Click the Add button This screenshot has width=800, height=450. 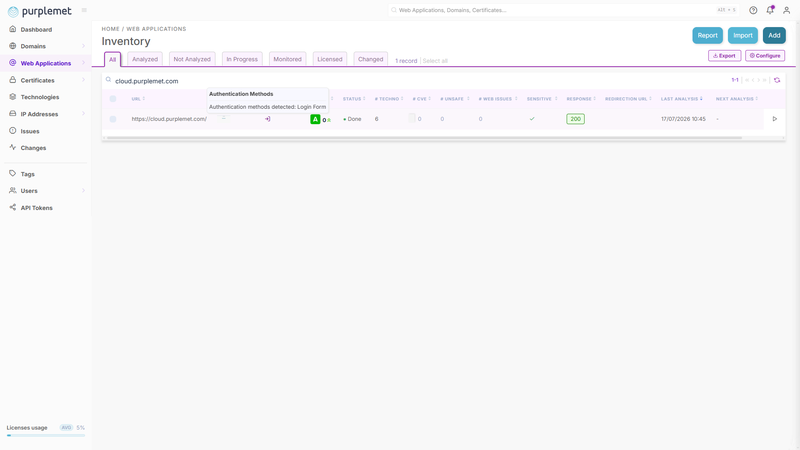[774, 35]
